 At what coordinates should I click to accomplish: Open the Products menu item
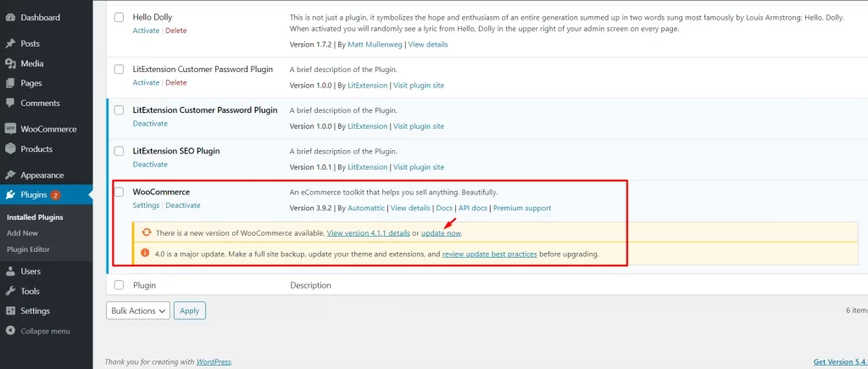tap(36, 148)
